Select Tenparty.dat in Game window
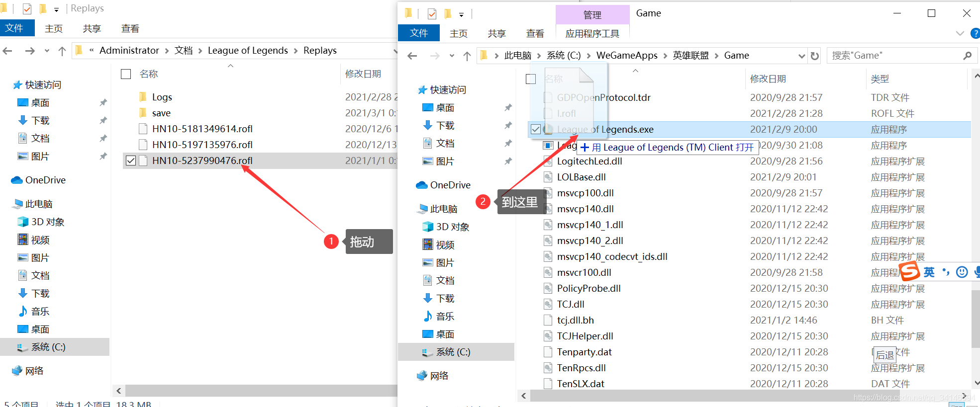980x407 pixels. [584, 352]
